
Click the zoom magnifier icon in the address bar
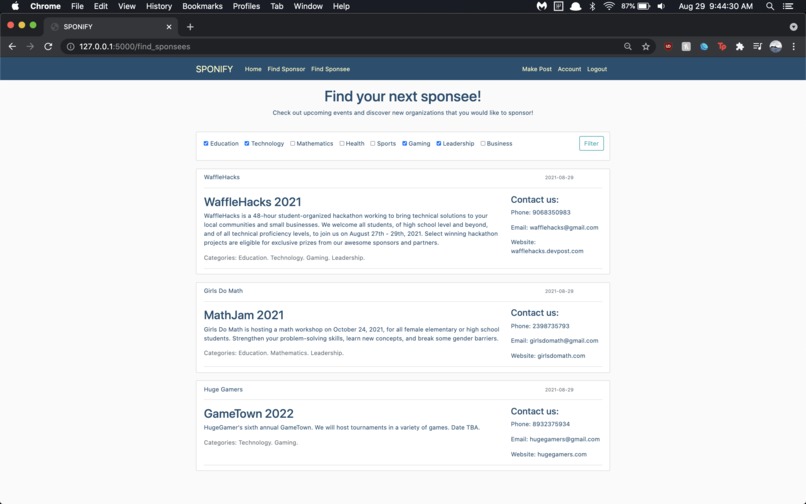(x=628, y=46)
